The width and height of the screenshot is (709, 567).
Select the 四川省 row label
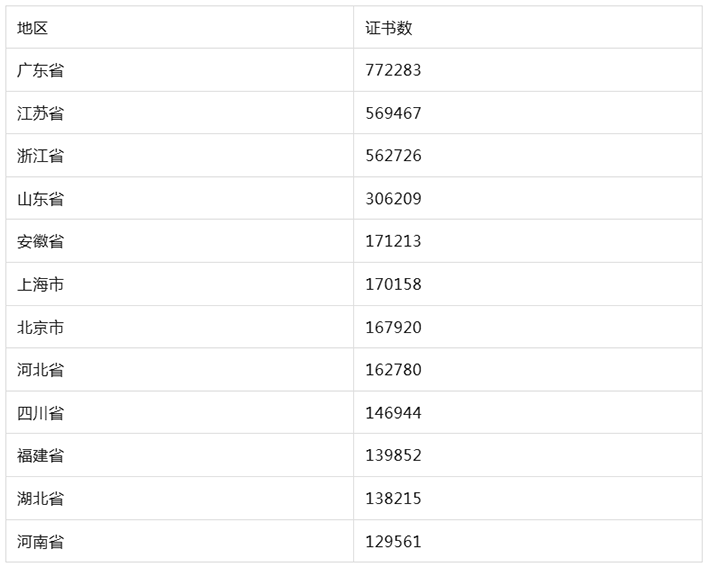[41, 413]
